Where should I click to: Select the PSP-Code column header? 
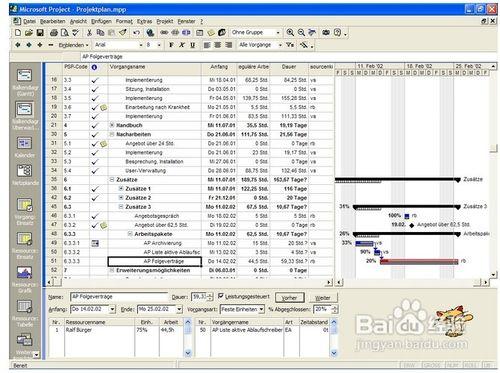76,67
